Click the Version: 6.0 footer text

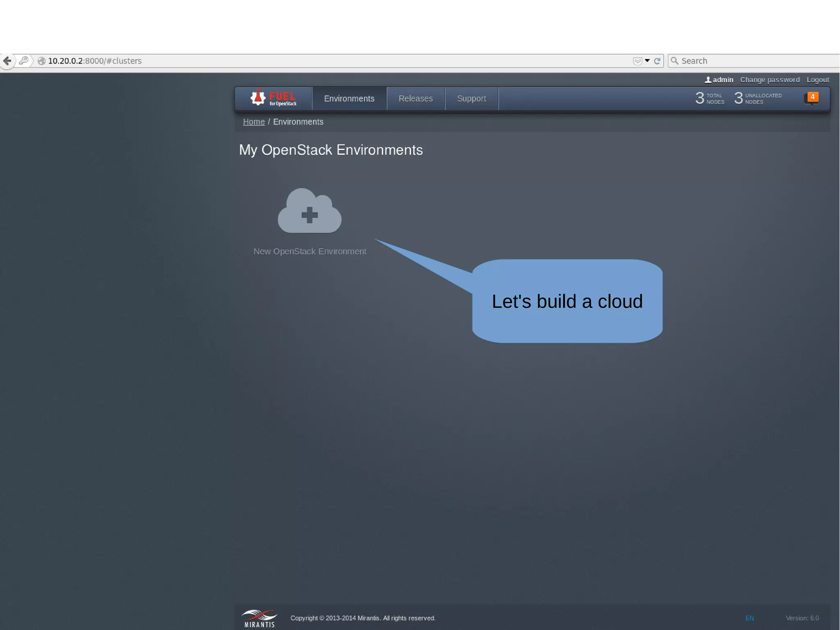pos(802,618)
